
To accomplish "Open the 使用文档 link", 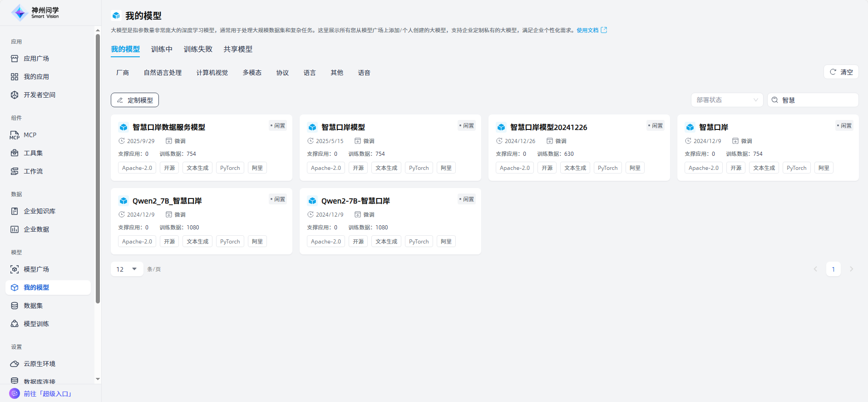I will 591,30.
